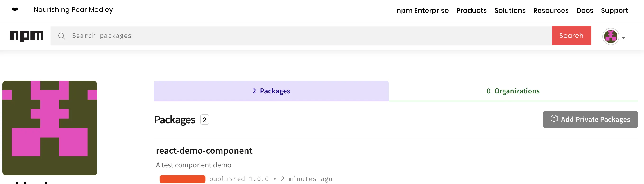This screenshot has height=184, width=644.
Task: Click the large profile avatar image
Action: [50, 128]
